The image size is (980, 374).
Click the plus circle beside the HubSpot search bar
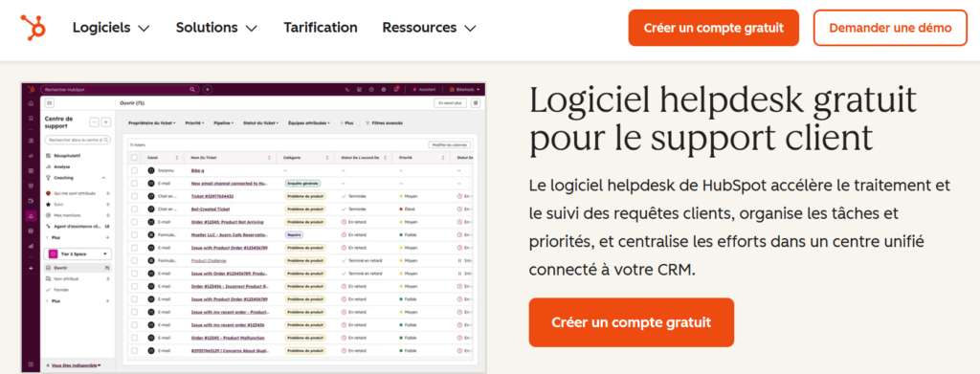[208, 90]
